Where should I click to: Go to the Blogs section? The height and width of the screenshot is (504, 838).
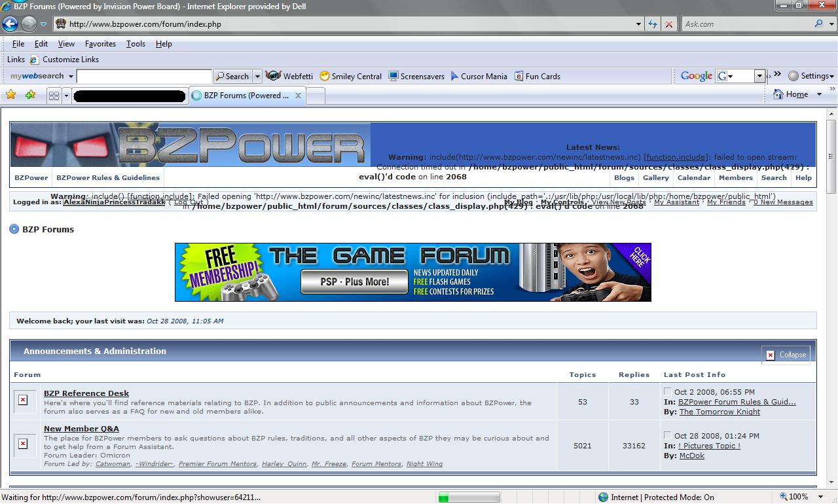[x=624, y=177]
